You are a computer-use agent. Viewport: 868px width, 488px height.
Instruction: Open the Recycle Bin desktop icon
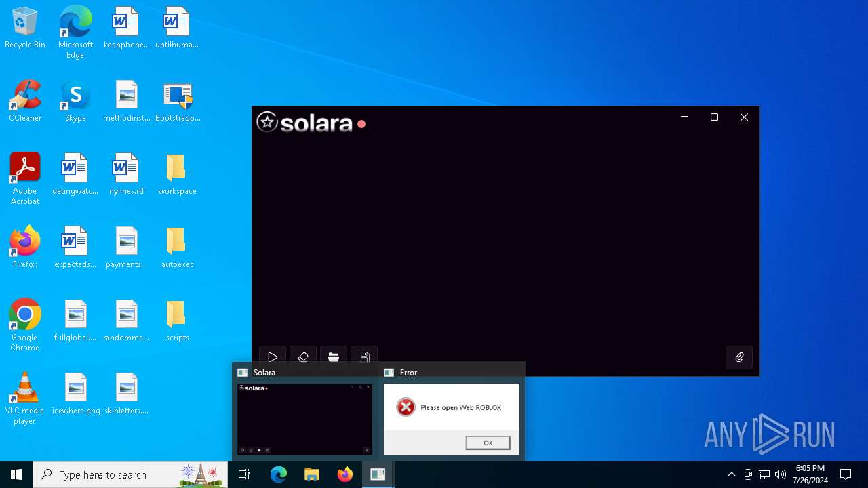click(25, 28)
